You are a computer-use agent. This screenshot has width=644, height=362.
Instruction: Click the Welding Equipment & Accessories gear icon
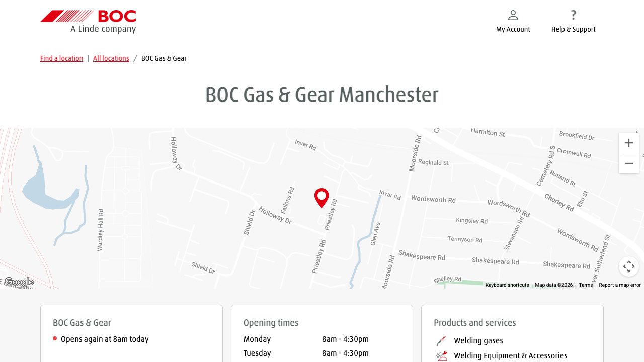click(441, 355)
